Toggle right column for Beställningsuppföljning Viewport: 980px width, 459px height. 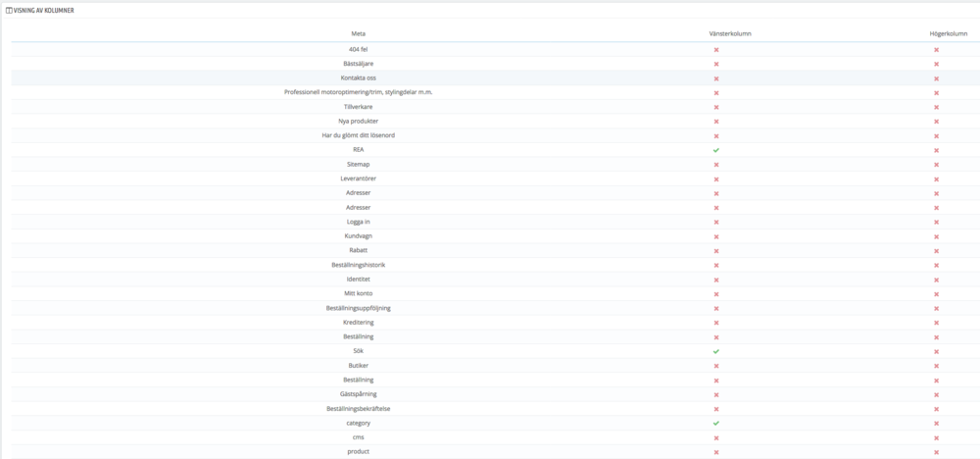pos(936,309)
